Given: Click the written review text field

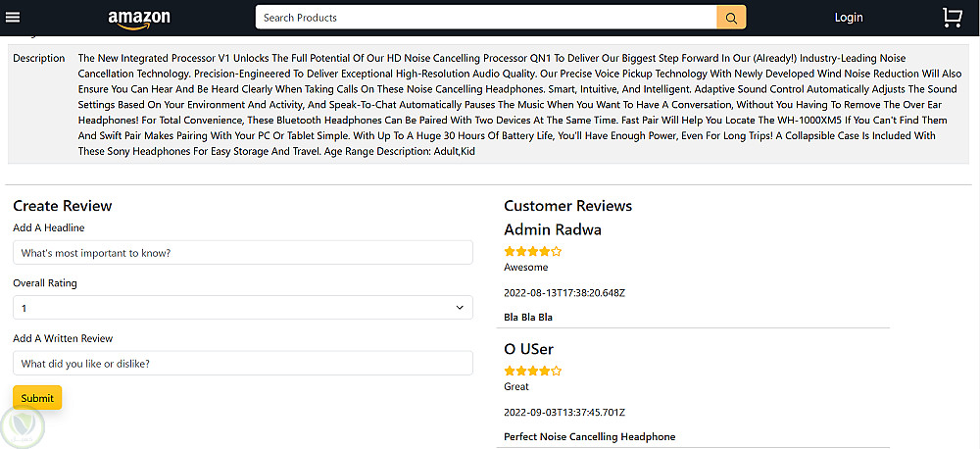Looking at the screenshot, I should point(242,364).
